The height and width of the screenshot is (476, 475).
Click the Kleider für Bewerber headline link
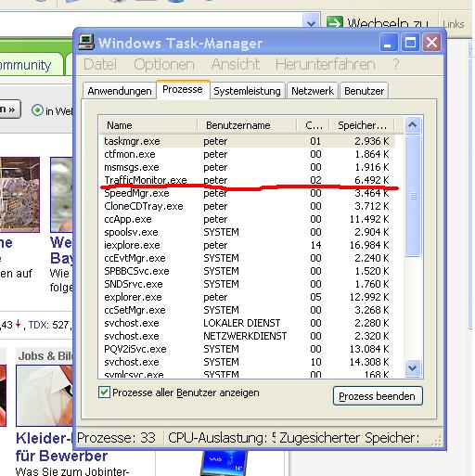tap(44, 446)
